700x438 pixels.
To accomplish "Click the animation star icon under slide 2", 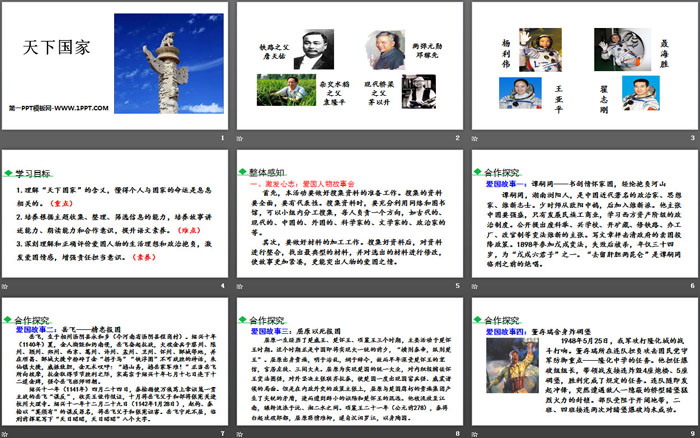I will click(240, 138).
